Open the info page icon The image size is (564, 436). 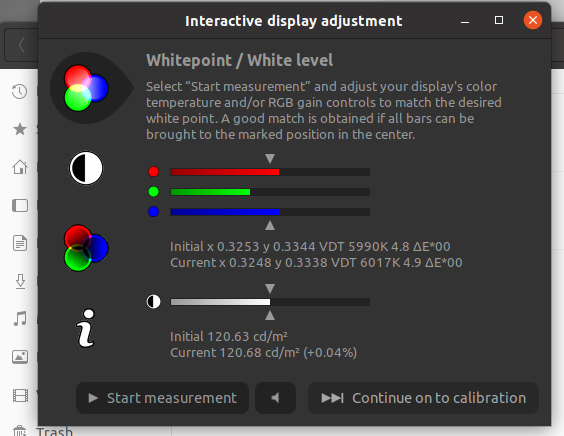[x=86, y=328]
